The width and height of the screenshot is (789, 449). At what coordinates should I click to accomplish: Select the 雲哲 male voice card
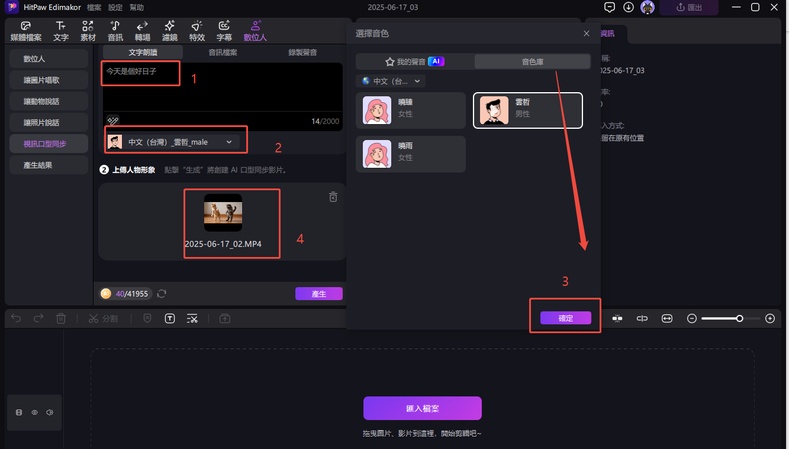tap(527, 110)
